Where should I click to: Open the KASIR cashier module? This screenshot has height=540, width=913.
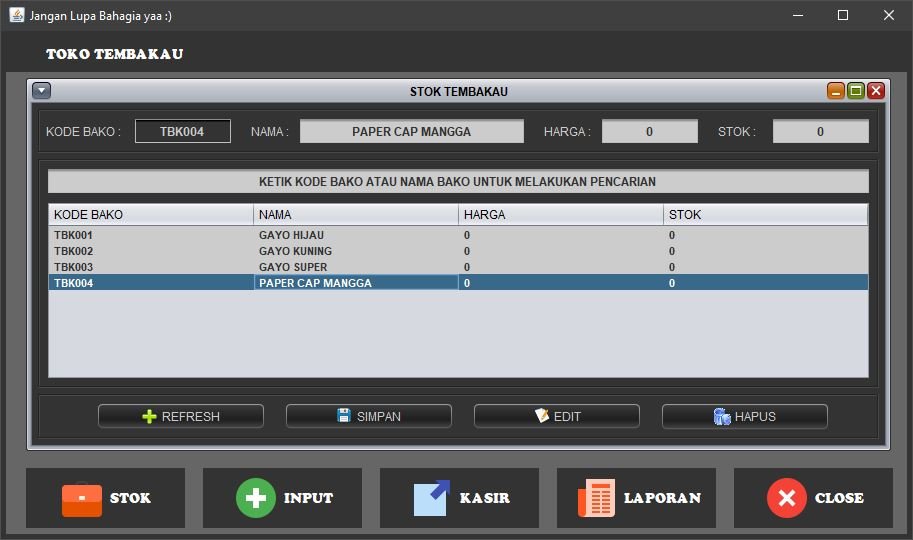click(459, 498)
